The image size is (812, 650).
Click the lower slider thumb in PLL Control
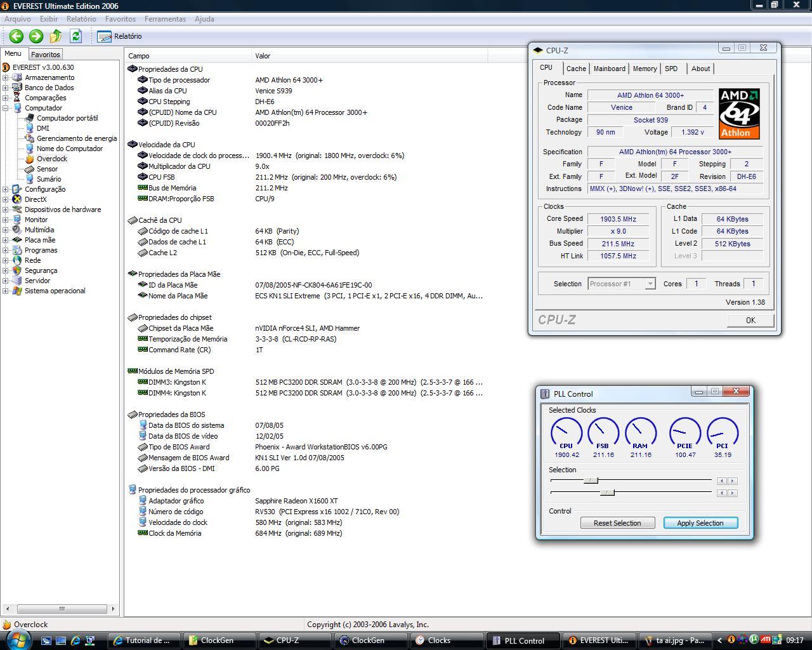607,492
